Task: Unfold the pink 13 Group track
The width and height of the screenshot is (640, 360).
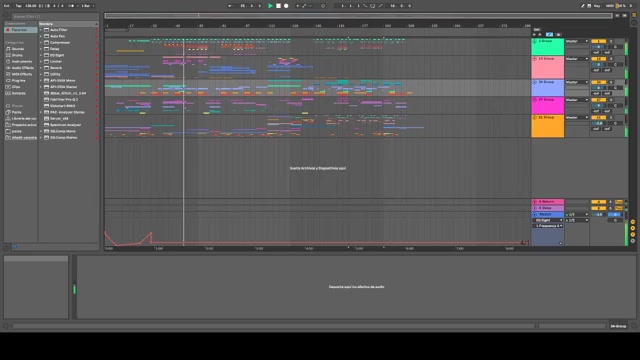Action: click(x=535, y=59)
